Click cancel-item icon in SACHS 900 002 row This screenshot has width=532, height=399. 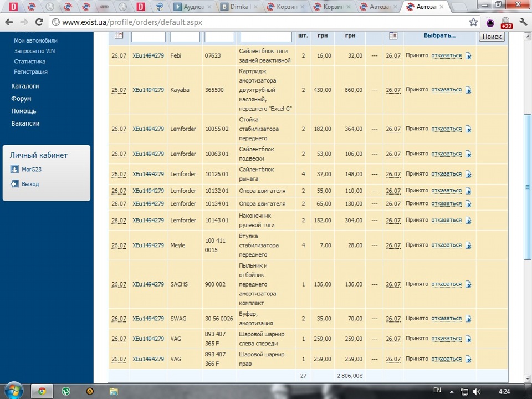tap(468, 284)
